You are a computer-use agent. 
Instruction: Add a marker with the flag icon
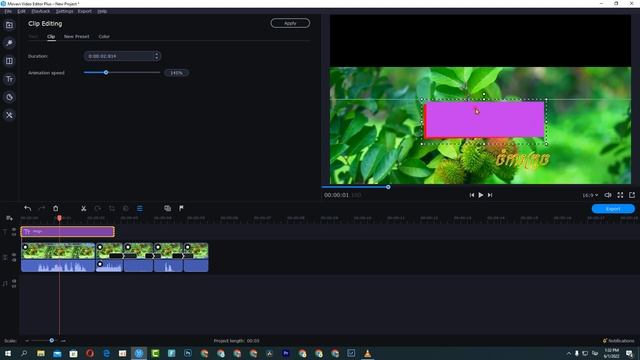click(181, 208)
